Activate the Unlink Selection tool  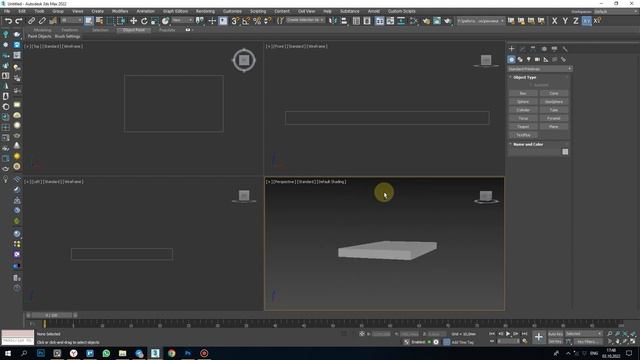(42, 21)
